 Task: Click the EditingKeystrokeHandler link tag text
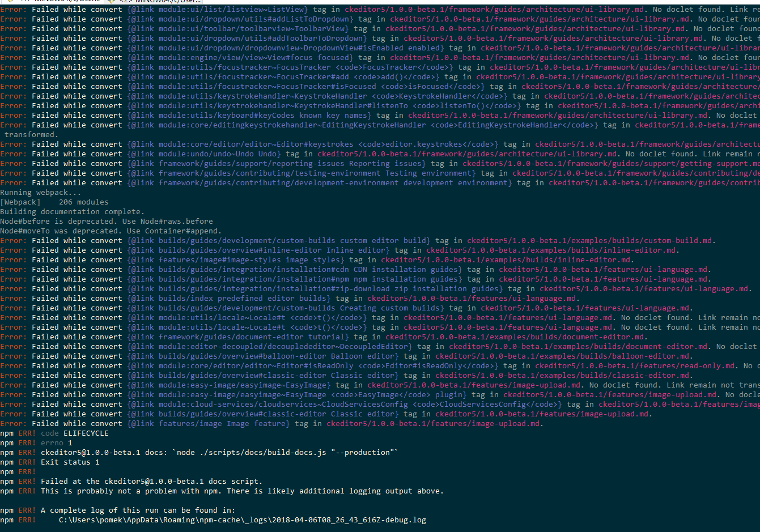[363, 125]
